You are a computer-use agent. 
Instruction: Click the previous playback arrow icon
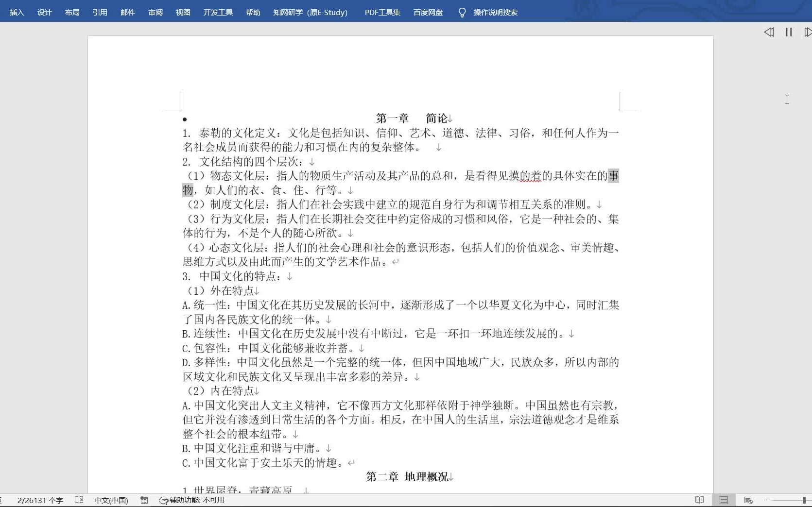[x=769, y=32]
